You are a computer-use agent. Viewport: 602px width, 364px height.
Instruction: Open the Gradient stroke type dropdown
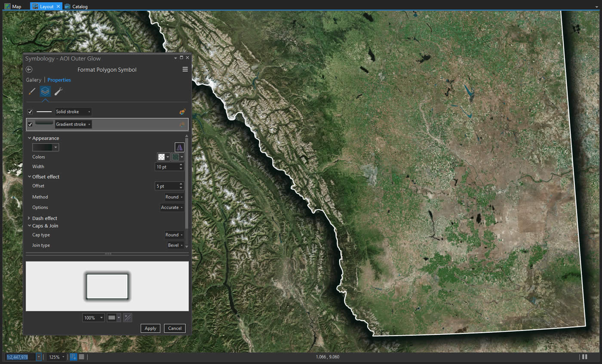point(73,125)
